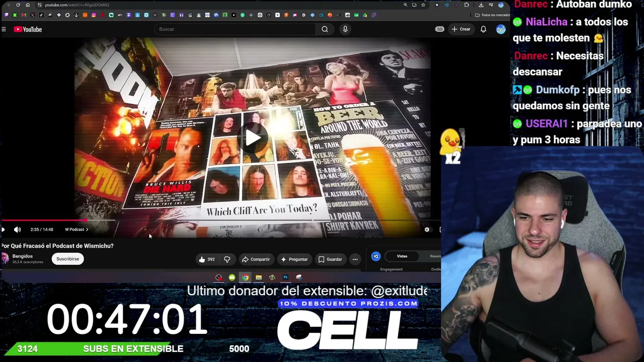
Task: Open the browser downloads icon
Action: tap(481, 5)
